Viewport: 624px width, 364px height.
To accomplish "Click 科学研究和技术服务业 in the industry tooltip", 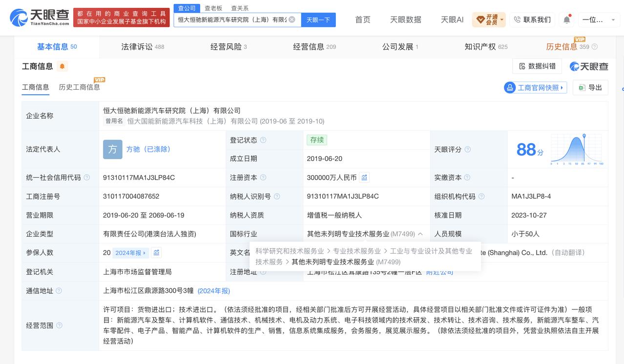I will click(290, 251).
